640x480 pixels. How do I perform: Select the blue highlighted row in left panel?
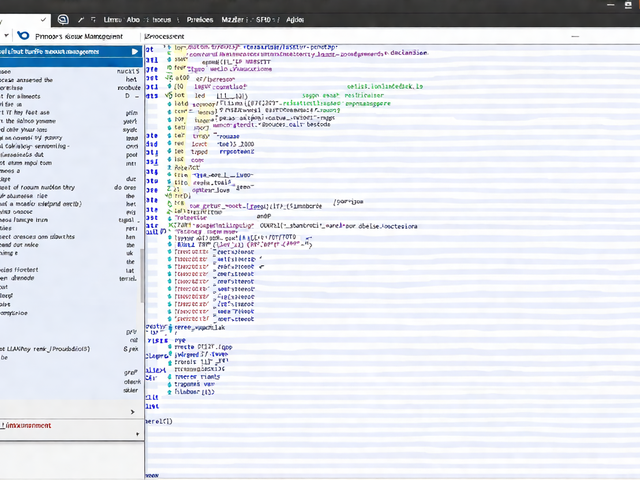[71, 51]
